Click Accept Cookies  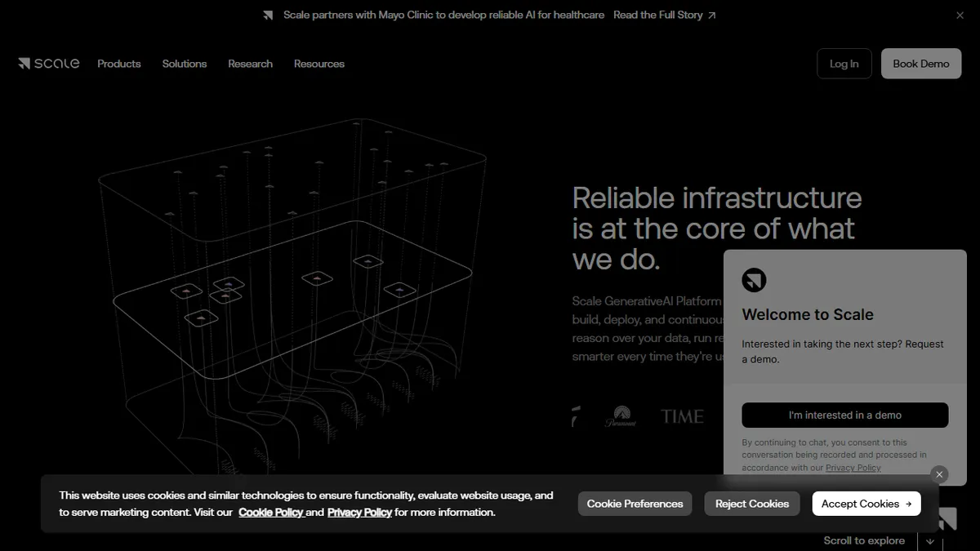coord(866,504)
